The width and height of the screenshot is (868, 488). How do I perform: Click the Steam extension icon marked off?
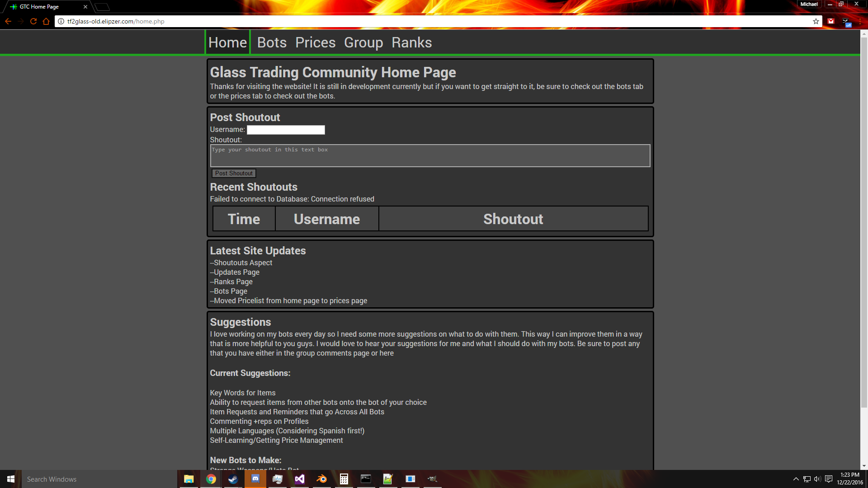click(846, 22)
